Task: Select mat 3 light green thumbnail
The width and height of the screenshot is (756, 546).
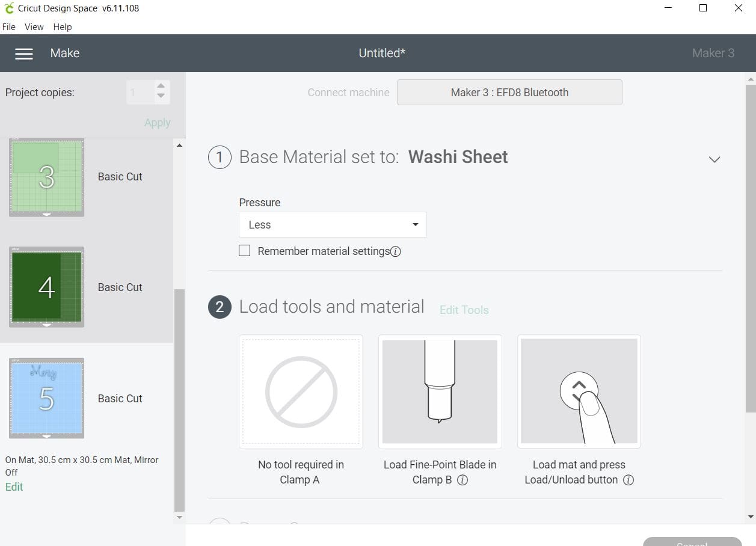Action: pos(46,177)
